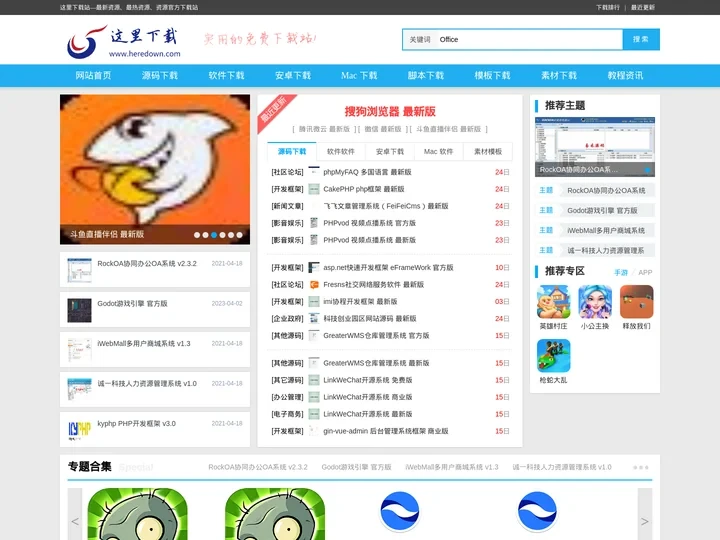The image size is (720, 540).
Task: Select the last carousel dot on banner
Action: (x=239, y=235)
